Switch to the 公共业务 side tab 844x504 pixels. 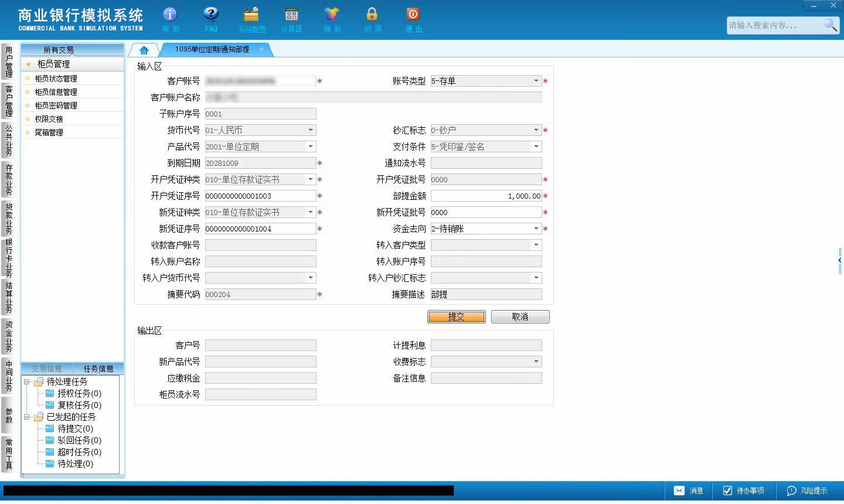click(9, 140)
